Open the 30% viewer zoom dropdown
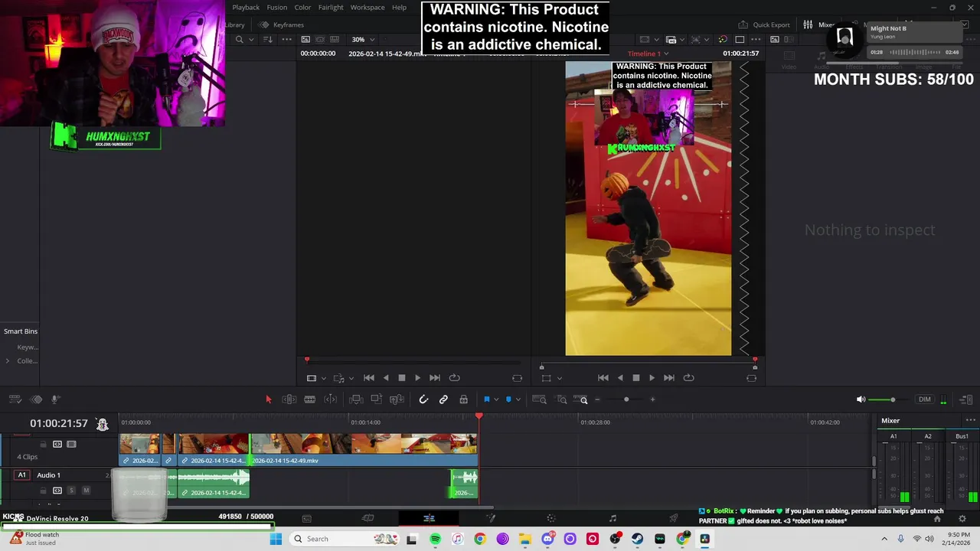980x551 pixels. click(x=363, y=40)
